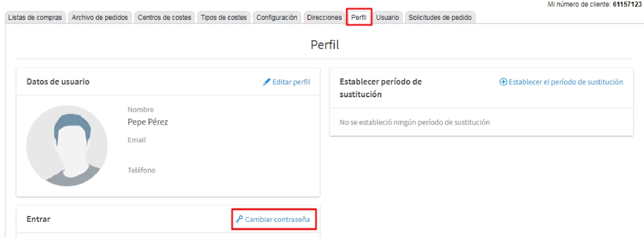
Task: Click the customer number 61157123
Action: (x=627, y=4)
